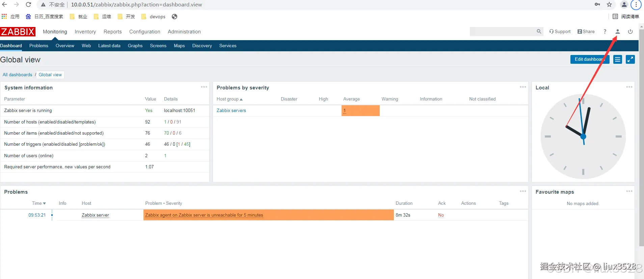
Task: Click the search magnifier icon
Action: [539, 31]
